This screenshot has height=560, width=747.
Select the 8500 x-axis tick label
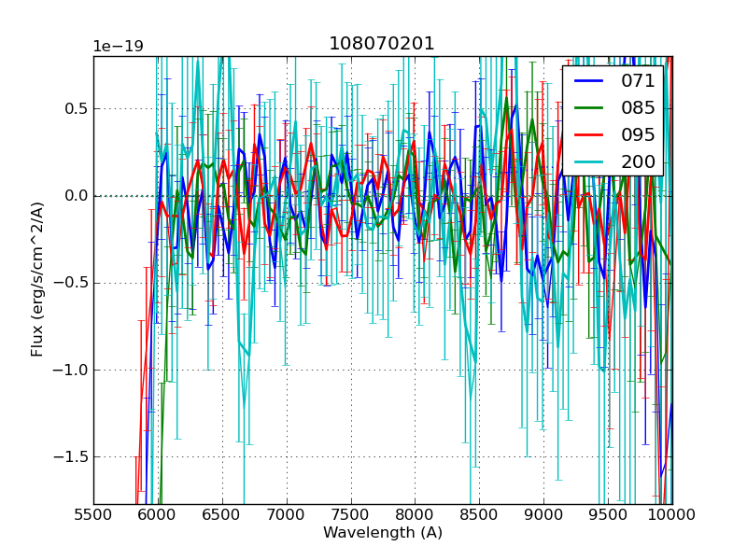click(x=479, y=514)
